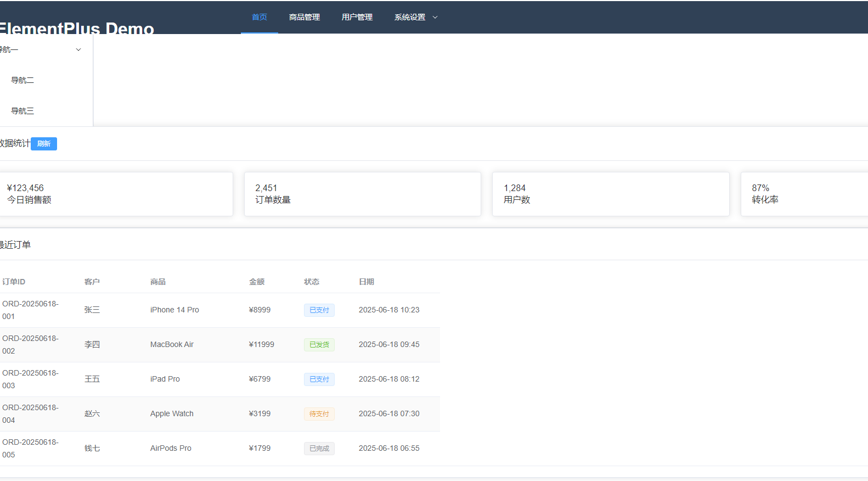Click the 日期 column header
868x481 pixels.
click(x=367, y=282)
